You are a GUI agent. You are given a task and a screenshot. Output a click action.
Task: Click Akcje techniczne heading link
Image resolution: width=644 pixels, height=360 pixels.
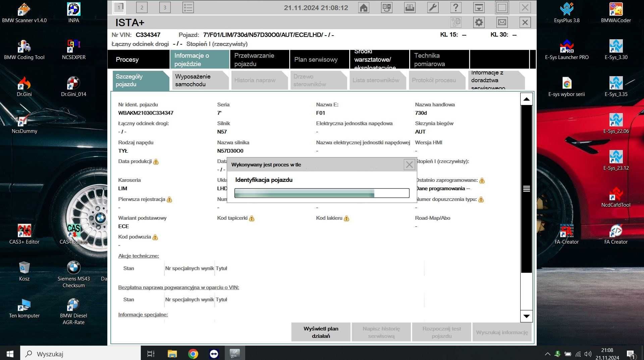pos(139,256)
